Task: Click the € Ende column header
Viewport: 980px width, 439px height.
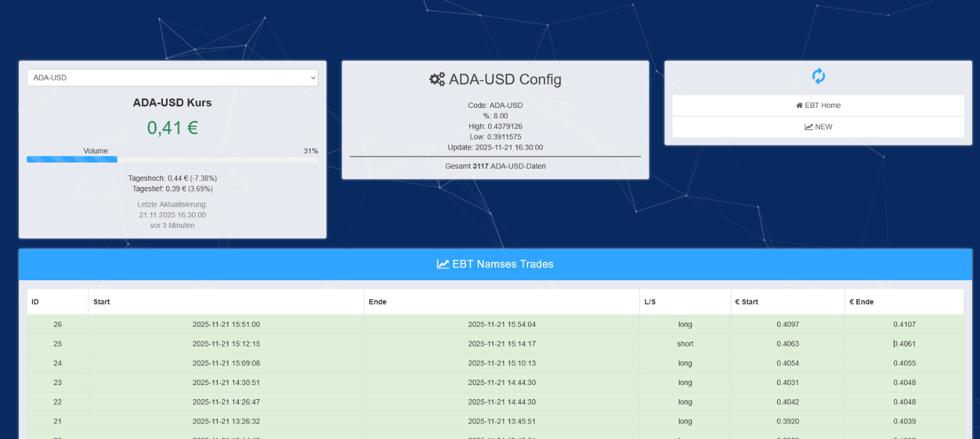Action: [861, 302]
